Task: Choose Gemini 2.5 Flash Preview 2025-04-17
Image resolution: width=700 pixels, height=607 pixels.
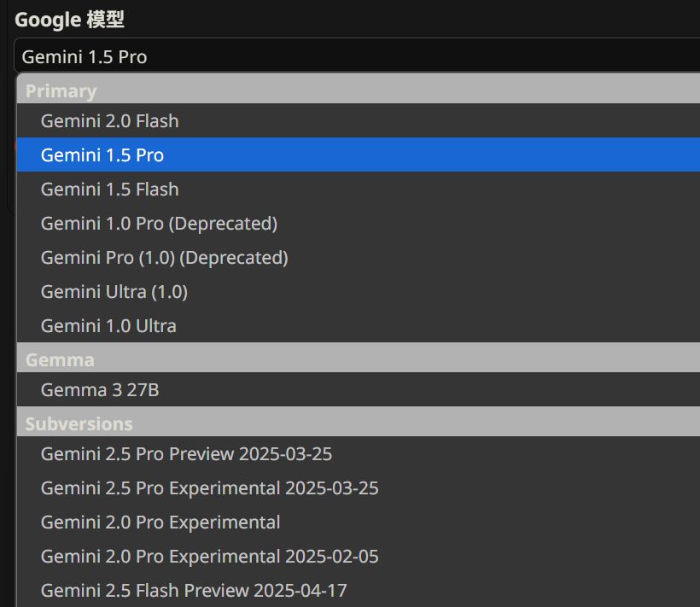Action: pos(194,590)
